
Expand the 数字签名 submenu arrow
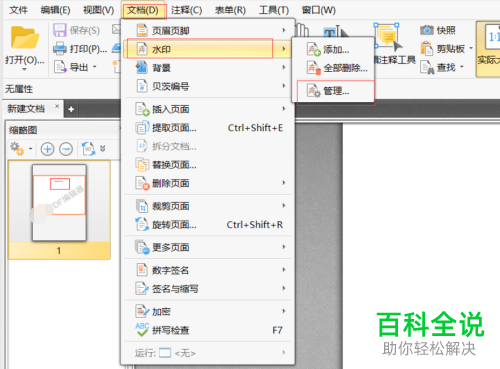(x=284, y=270)
